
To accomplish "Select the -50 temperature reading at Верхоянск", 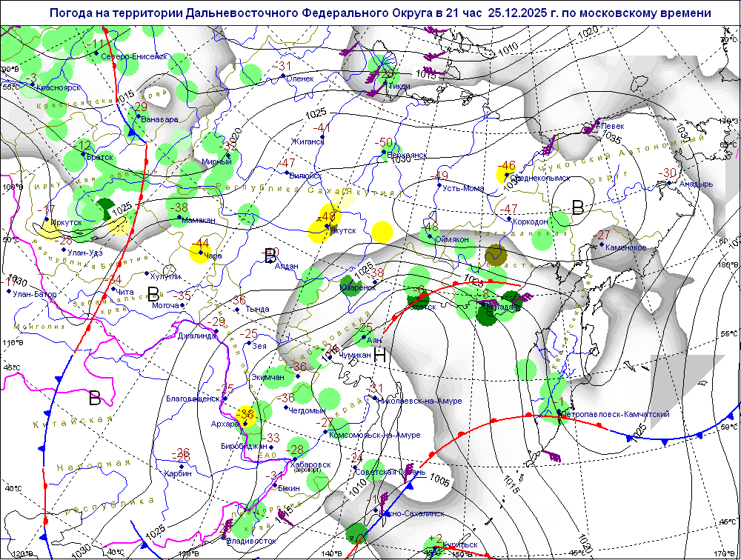I will [385, 143].
